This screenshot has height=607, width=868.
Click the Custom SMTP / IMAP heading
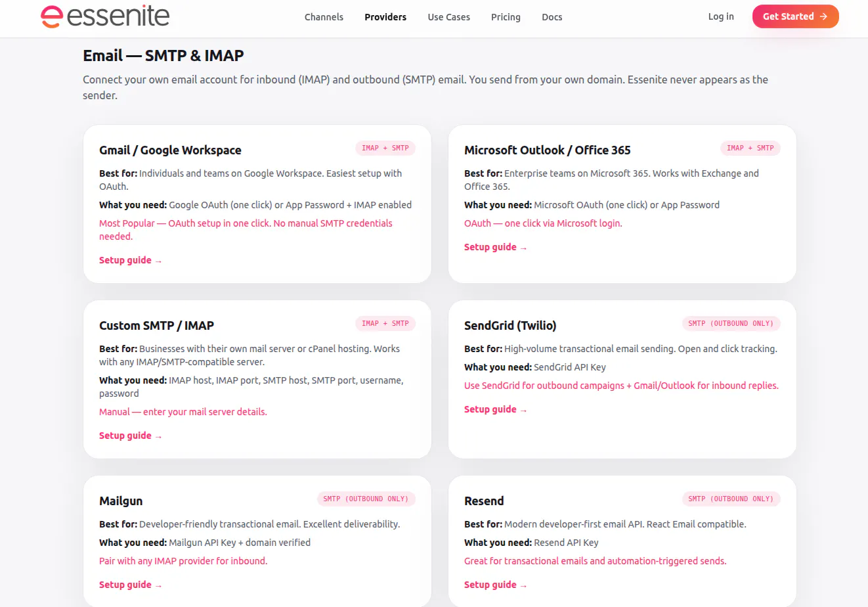(x=156, y=326)
